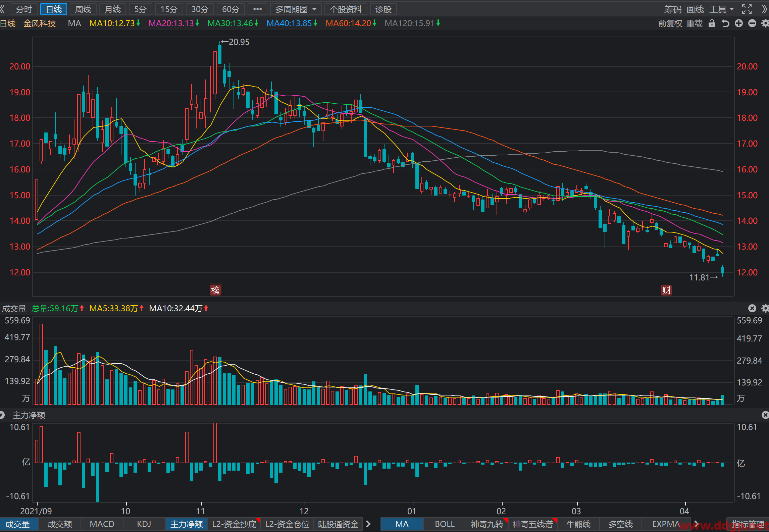Enable 画线 drawing tools
The height and width of the screenshot is (532, 769).
pos(695,9)
